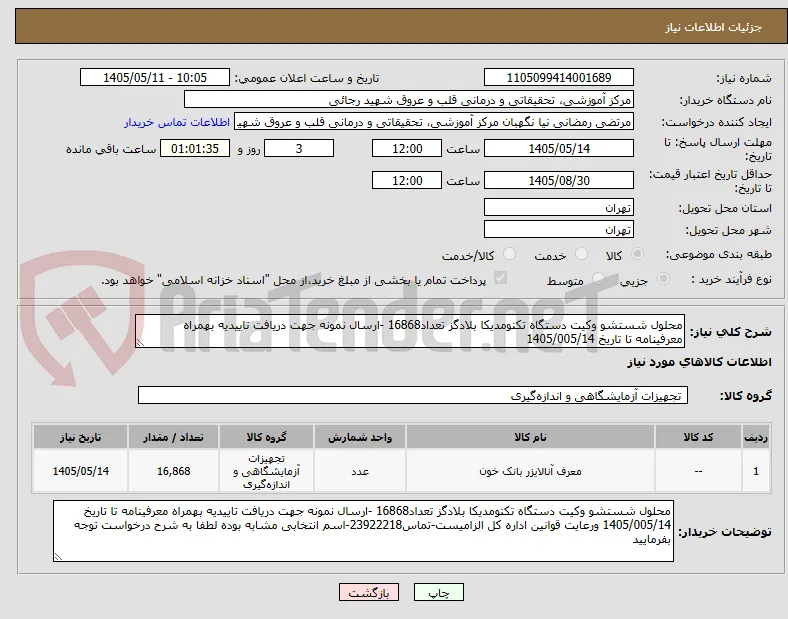Click the نام کالا column header
Image resolution: width=788 pixels, height=619 pixels.
click(530, 437)
